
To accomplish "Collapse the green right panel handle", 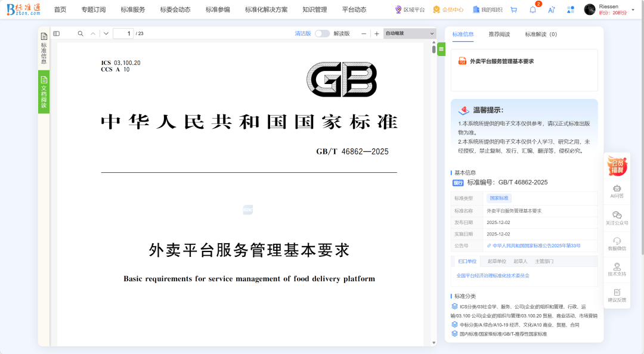I will (441, 49).
